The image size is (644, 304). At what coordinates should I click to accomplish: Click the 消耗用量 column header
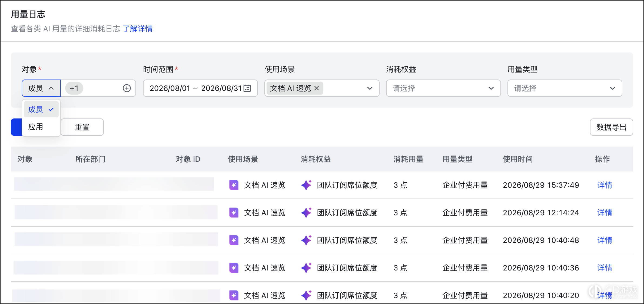click(408, 159)
